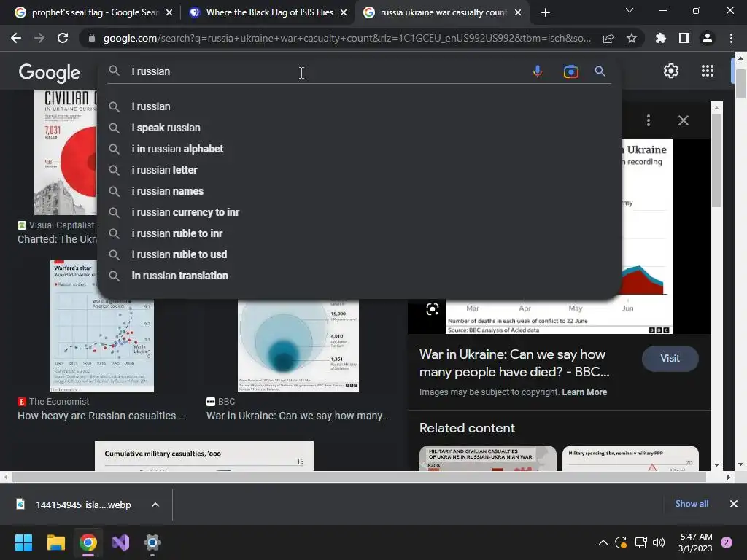The height and width of the screenshot is (560, 747).
Task: Choose suggestion 'i russian letter'
Action: [359, 170]
